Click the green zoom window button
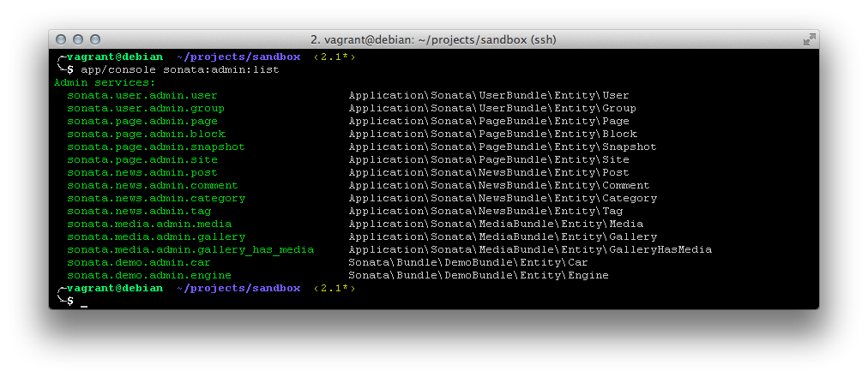 [x=95, y=39]
